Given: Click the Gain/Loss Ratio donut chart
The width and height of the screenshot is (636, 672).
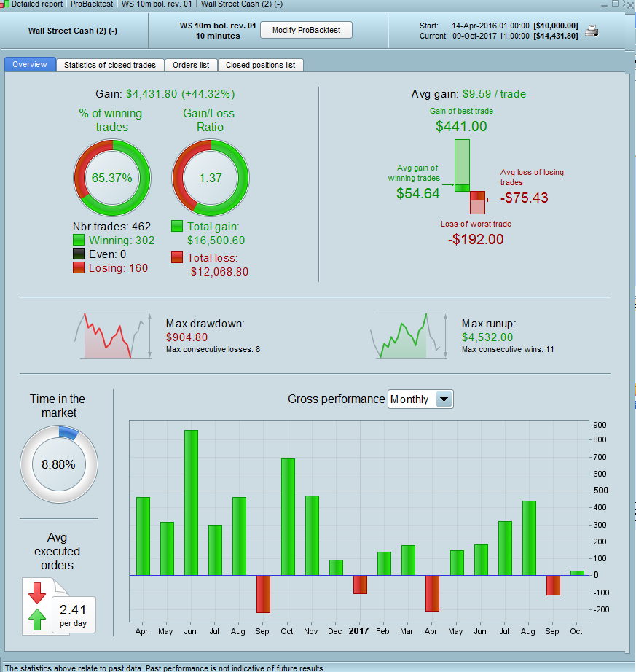Looking at the screenshot, I should coord(211,178).
